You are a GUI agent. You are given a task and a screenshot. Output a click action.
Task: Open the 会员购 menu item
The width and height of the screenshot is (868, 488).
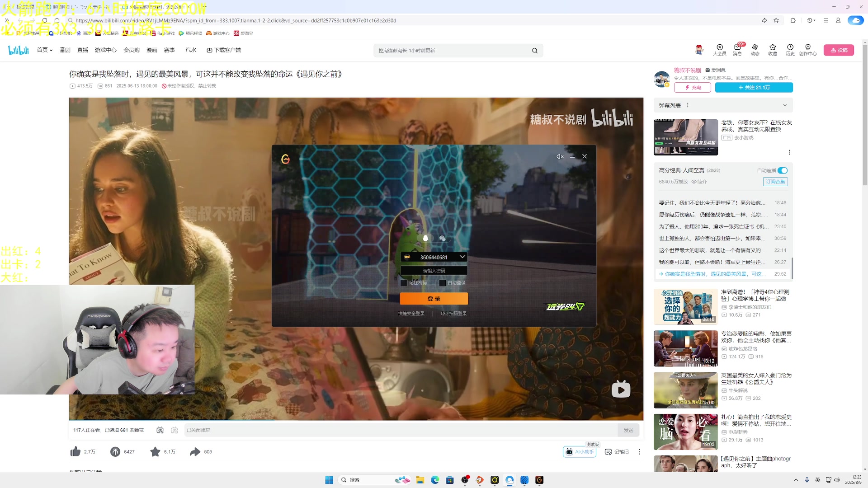[132, 50]
